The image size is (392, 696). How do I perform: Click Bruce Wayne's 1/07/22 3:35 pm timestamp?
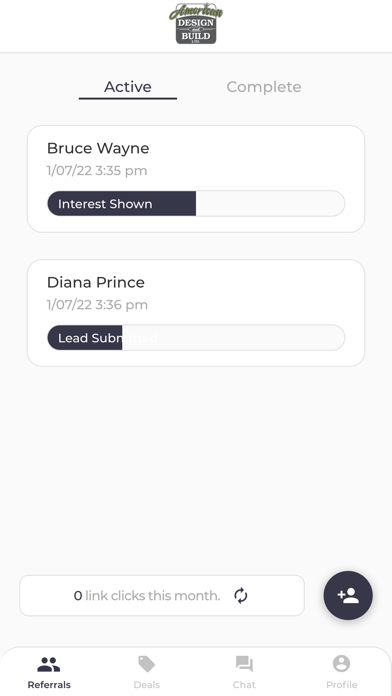(97, 170)
